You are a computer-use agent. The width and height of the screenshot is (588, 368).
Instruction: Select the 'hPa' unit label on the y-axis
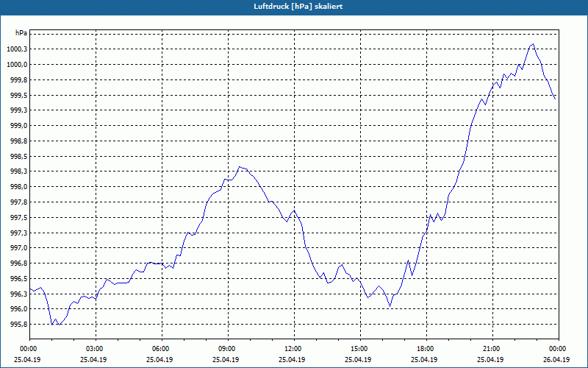coord(21,33)
